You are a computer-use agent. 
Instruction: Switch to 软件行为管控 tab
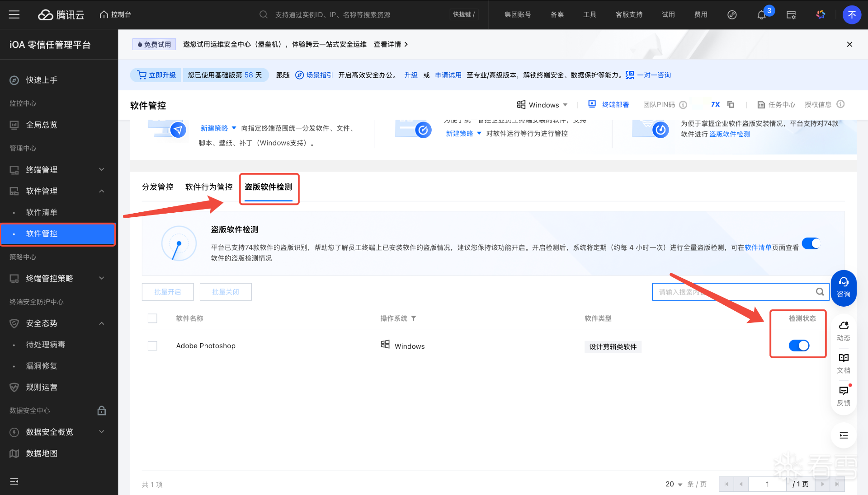209,187
